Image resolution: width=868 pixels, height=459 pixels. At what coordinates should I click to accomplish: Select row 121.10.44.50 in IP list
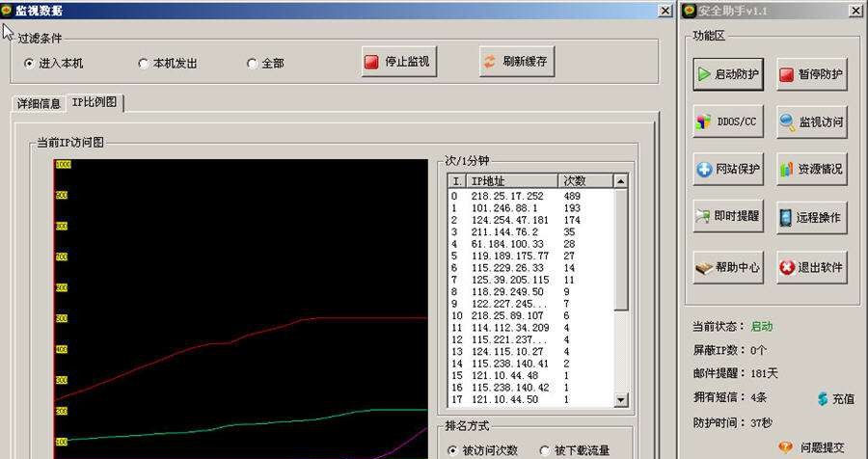pyautogui.click(x=530, y=399)
